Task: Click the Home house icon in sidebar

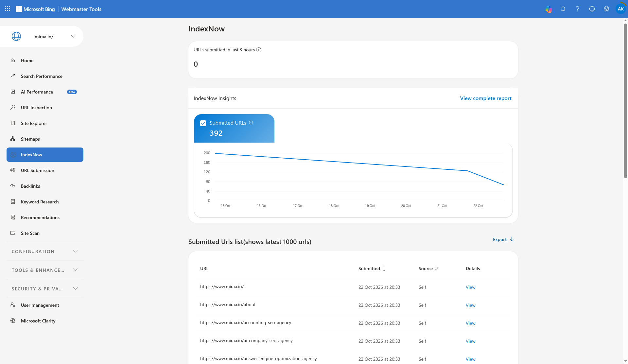Action: pyautogui.click(x=13, y=60)
